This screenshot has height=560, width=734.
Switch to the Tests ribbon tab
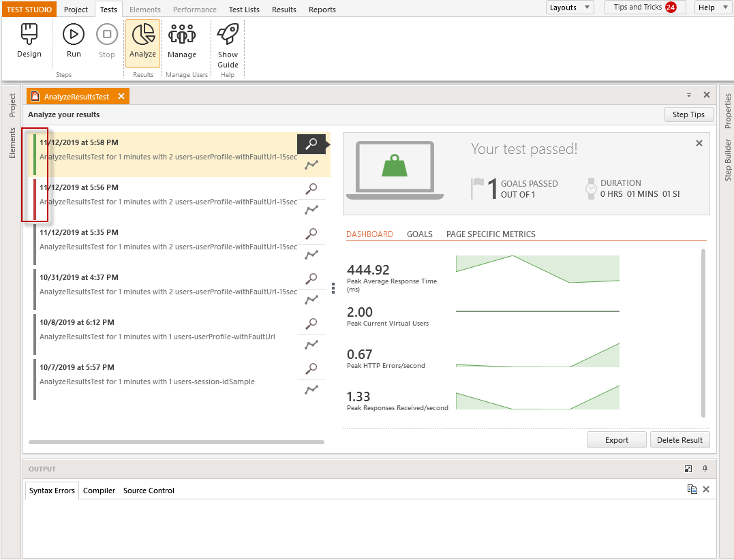click(x=108, y=10)
